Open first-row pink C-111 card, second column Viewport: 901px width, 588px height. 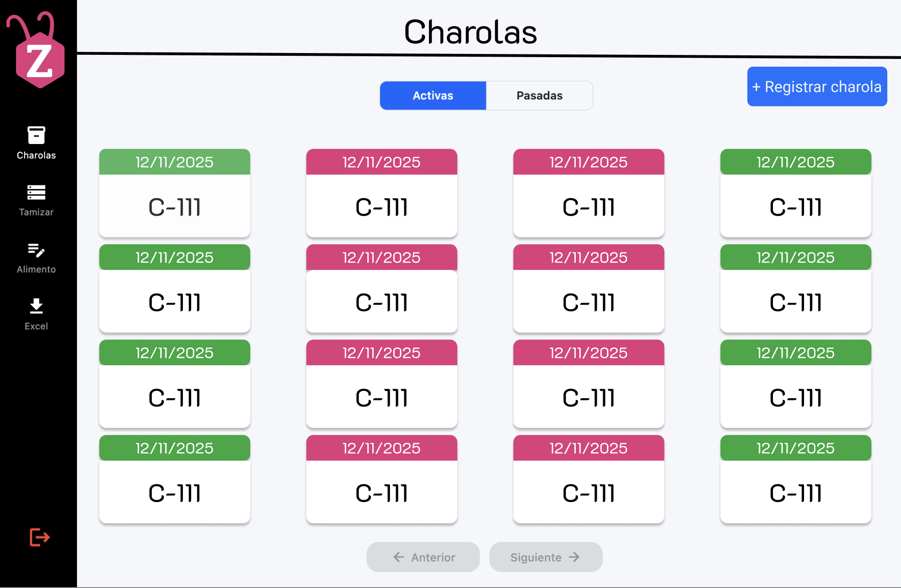tap(381, 193)
